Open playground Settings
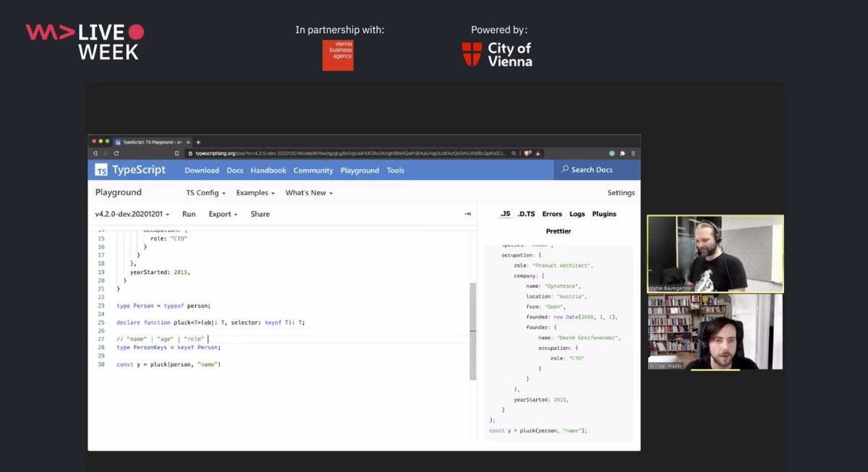The image size is (868, 472). 621,193
